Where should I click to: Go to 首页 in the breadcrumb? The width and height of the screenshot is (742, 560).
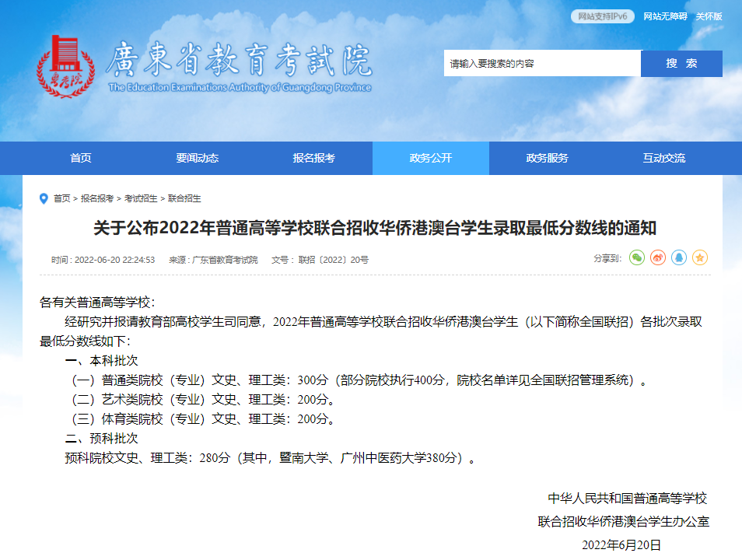(x=61, y=198)
